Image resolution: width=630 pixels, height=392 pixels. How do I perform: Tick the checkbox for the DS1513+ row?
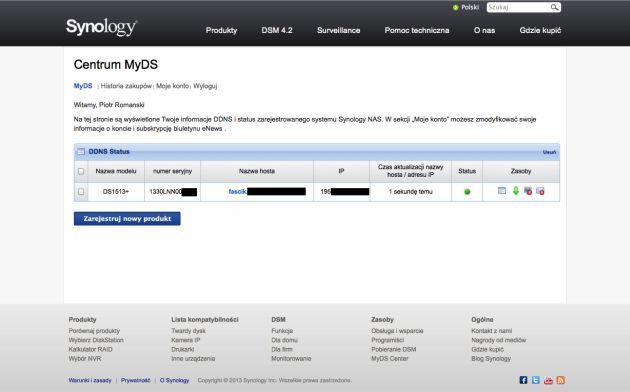81,192
